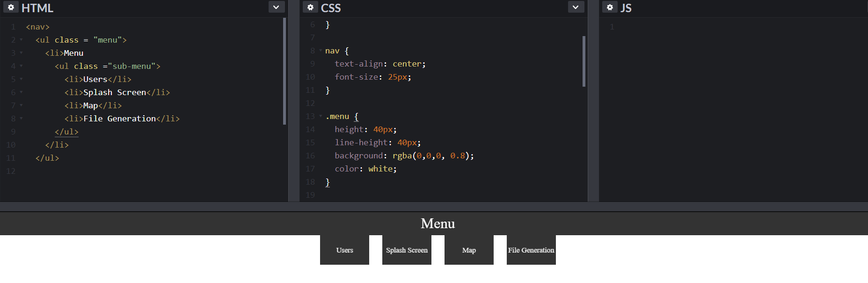Click the Splash Screen list item code line
The height and width of the screenshot is (283, 868).
(x=117, y=92)
